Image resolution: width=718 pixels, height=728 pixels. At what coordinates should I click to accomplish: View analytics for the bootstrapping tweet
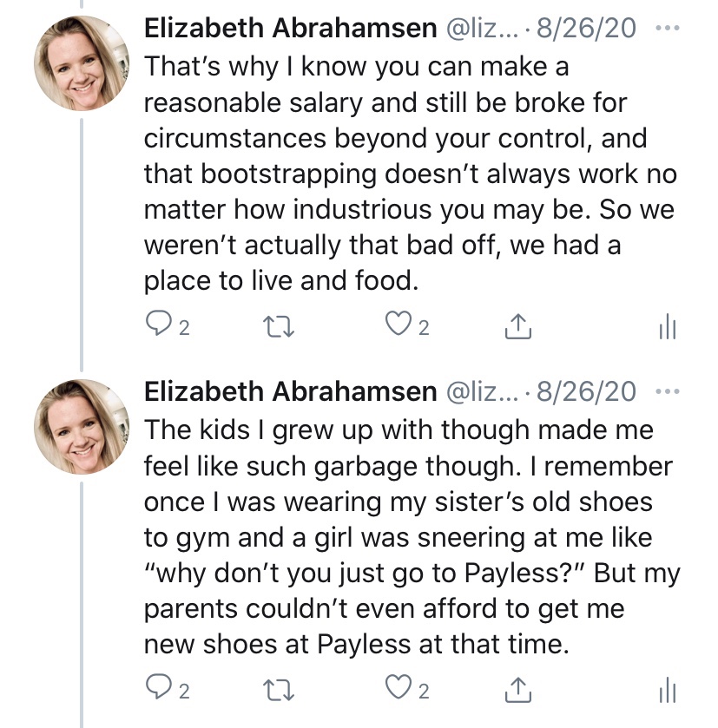click(x=667, y=326)
